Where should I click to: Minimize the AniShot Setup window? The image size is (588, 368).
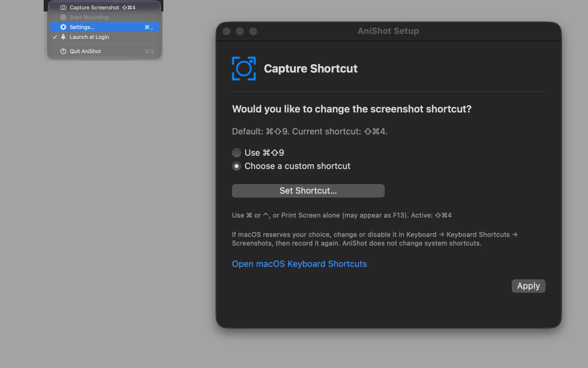(240, 31)
